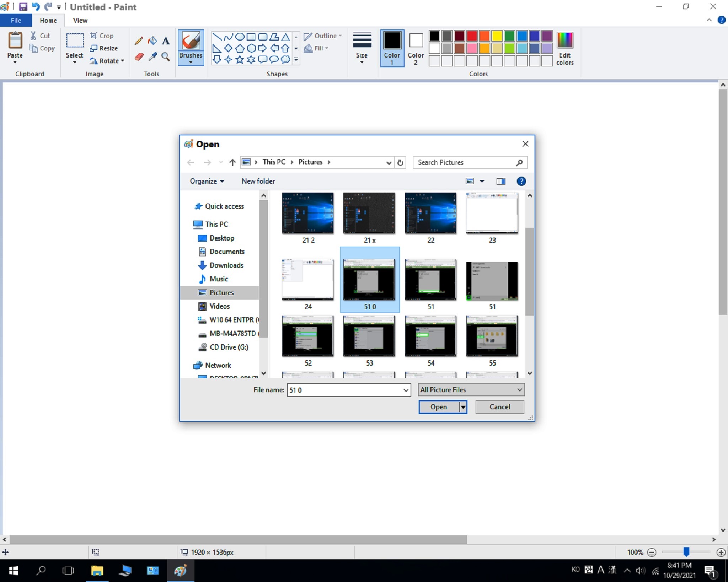Select the Fill with color bucket tool
The height and width of the screenshot is (582, 728).
(152, 41)
